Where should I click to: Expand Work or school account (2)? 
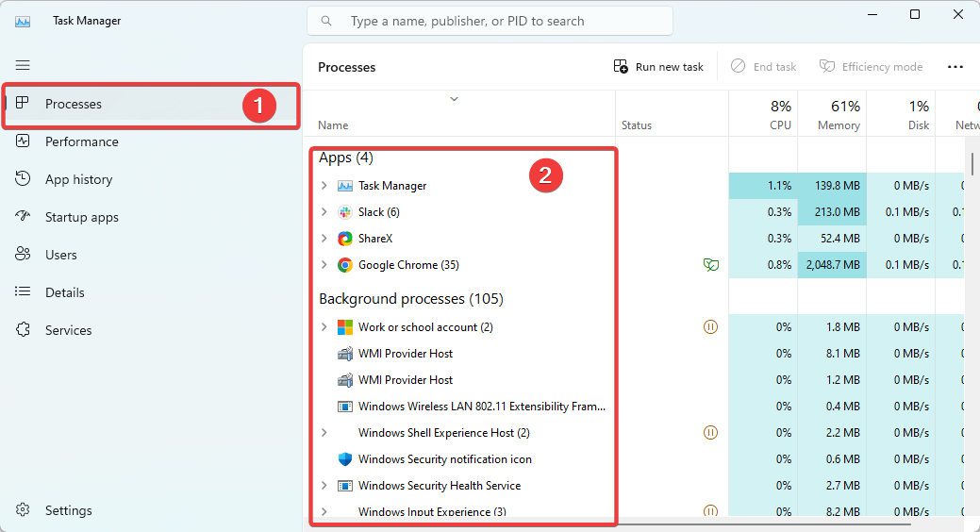[x=324, y=327]
